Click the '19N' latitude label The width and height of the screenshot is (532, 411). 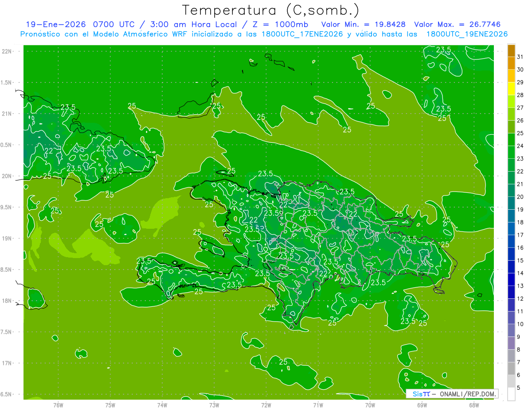coord(7,239)
